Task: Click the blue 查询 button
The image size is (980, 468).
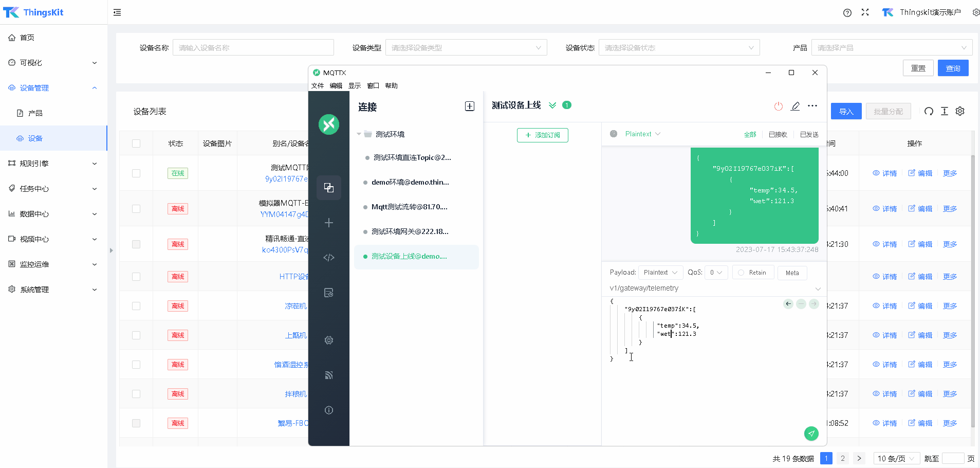Action: pos(953,68)
